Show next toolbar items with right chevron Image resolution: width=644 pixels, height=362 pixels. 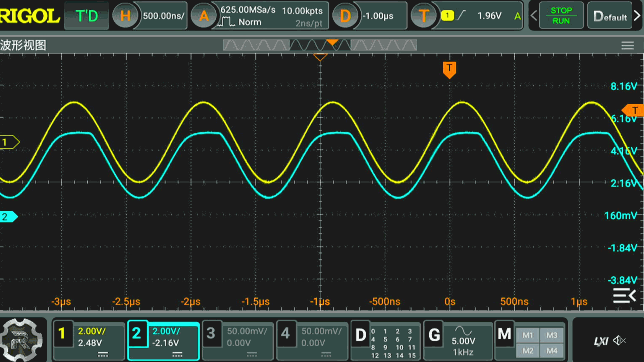pyautogui.click(x=637, y=16)
